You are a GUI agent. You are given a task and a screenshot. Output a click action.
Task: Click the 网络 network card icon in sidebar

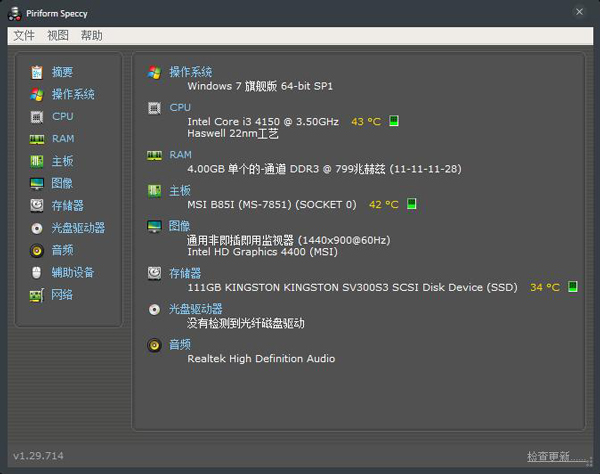[x=37, y=295]
